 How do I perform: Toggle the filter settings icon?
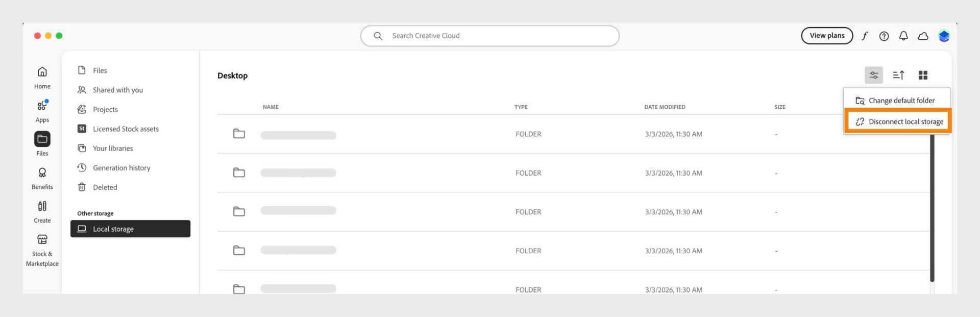click(x=874, y=75)
